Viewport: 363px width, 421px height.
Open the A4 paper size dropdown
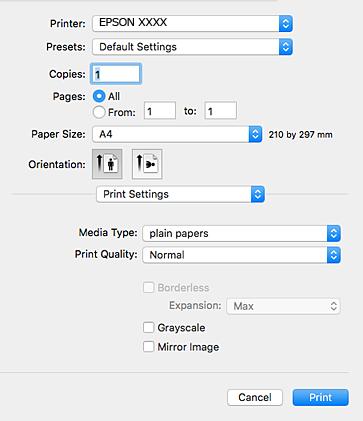click(177, 134)
